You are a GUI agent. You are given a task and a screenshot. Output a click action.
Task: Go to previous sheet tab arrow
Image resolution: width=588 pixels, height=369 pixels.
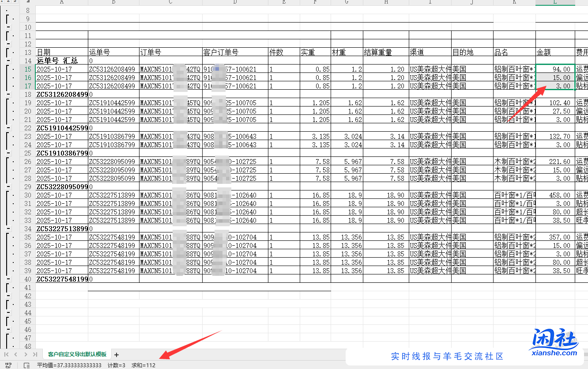16,354
